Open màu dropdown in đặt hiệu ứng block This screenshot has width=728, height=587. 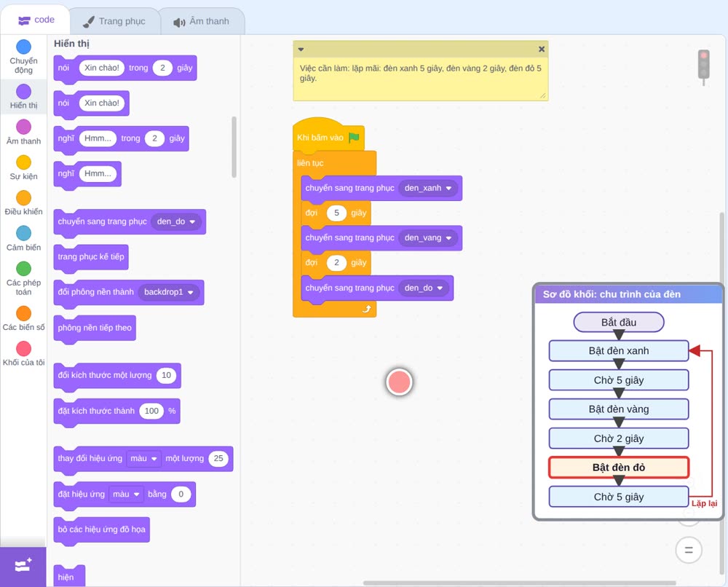click(x=126, y=494)
